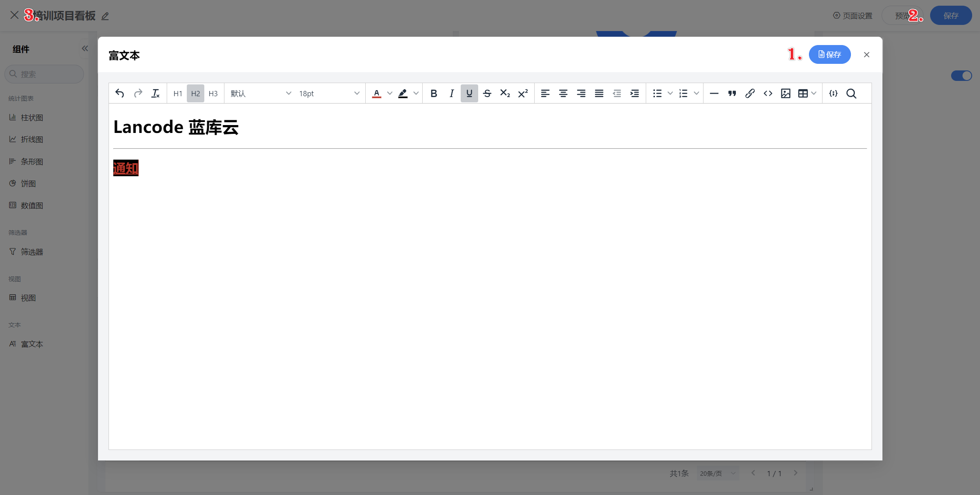Insert a horizontal divider line
980x495 pixels.
click(x=714, y=93)
